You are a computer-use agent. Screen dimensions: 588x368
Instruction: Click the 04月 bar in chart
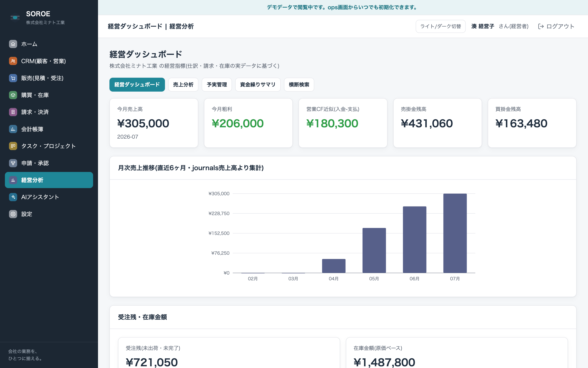[x=334, y=266]
